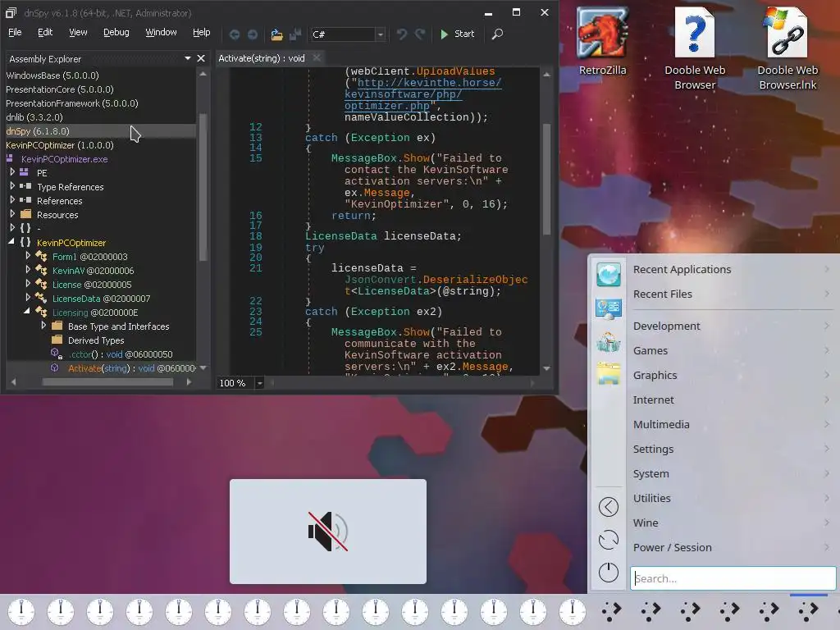Collapse the KevinPCOptimizer namespace node
This screenshot has width=840, height=630.
coord(11,242)
